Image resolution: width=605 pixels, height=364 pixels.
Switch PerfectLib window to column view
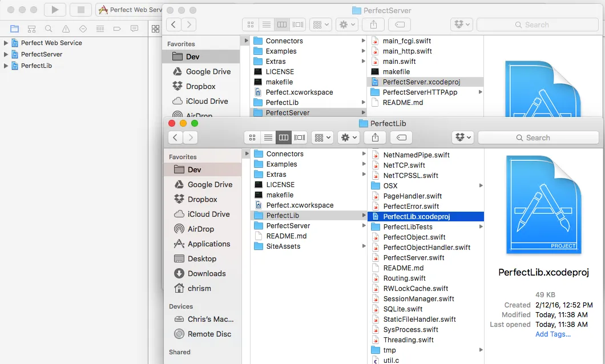(284, 137)
